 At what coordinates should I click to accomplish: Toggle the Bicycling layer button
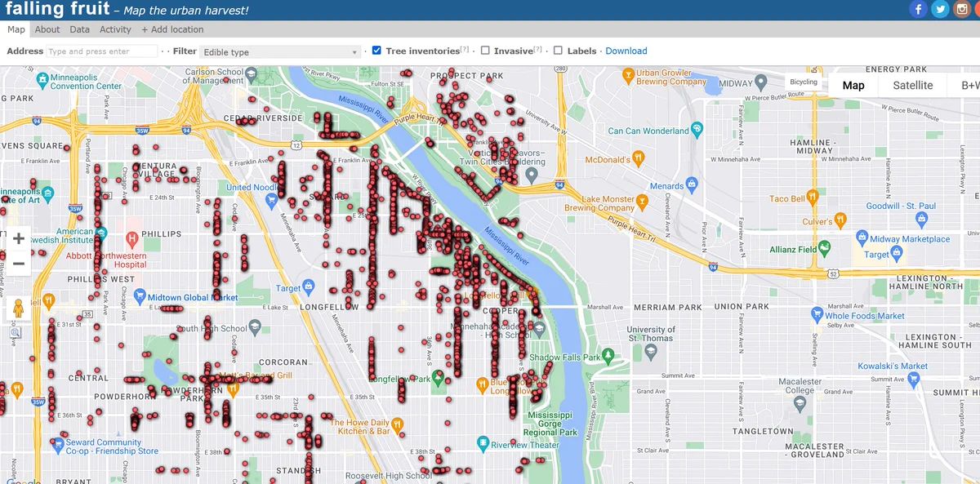pos(804,82)
